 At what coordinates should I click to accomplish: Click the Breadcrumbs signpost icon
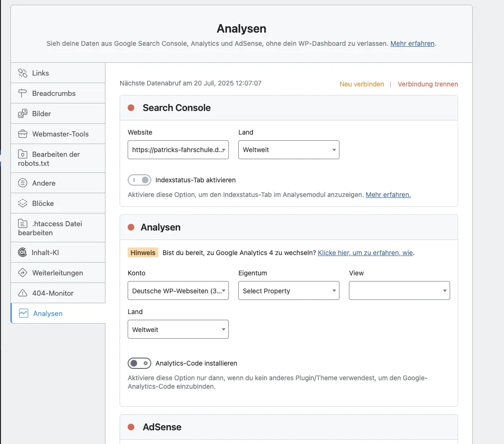23,93
